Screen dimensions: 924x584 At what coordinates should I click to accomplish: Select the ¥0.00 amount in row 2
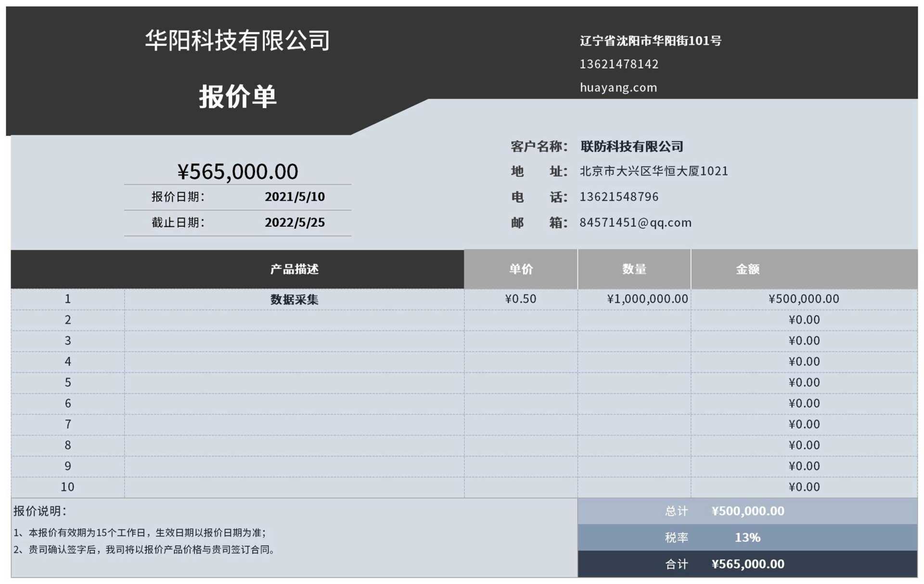pyautogui.click(x=804, y=320)
